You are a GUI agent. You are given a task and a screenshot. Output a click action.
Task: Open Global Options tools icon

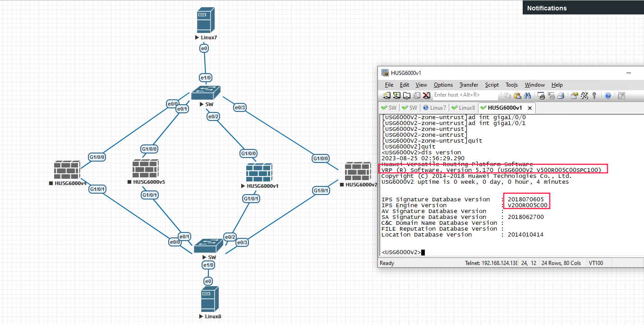coord(584,95)
